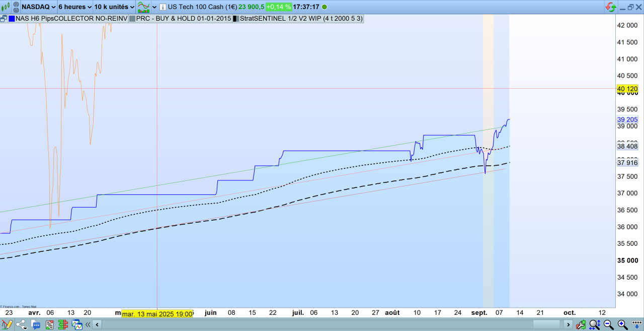Viewport: 644px width, 331px height.
Task: Click the yellow 40 120 price label
Action: point(627,89)
